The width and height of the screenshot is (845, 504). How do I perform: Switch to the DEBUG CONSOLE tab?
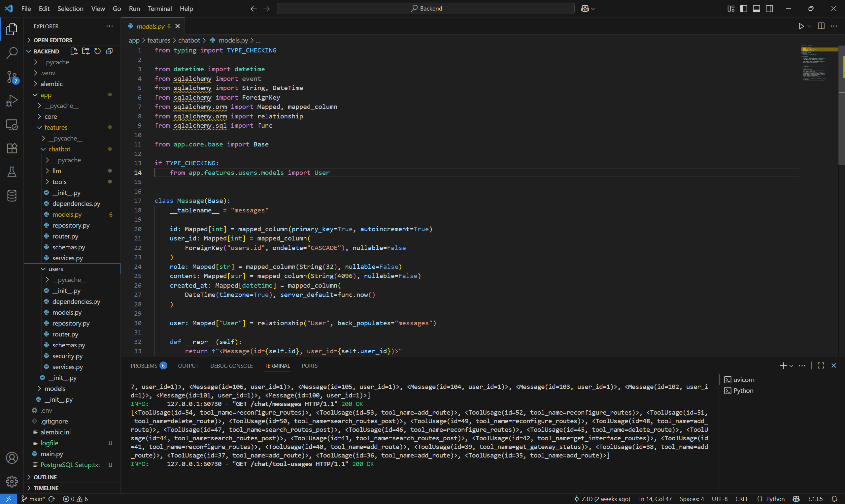tap(231, 366)
